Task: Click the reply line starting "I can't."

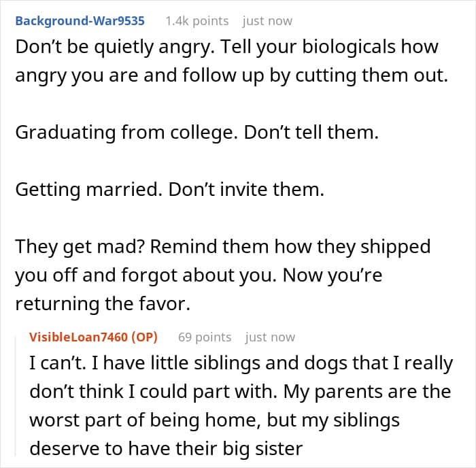Action: 241,364
